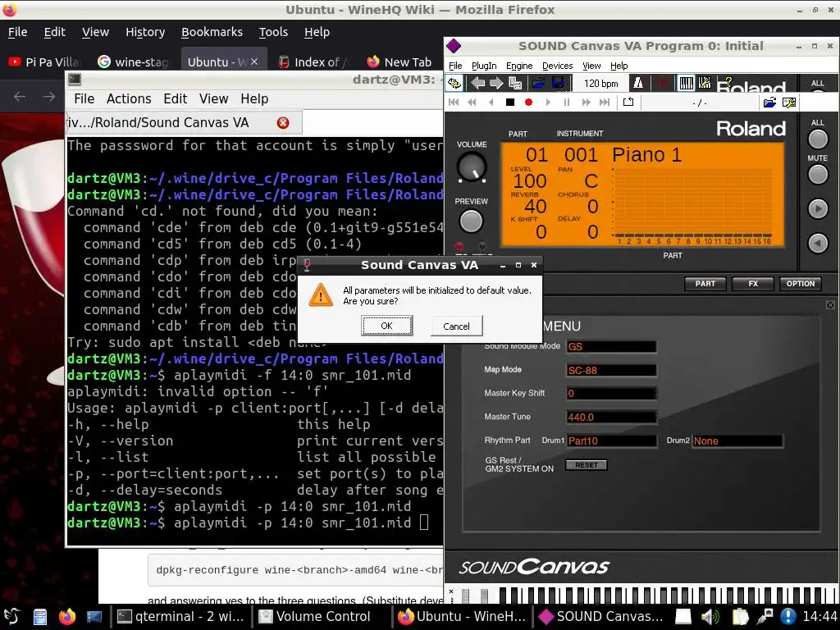This screenshot has width=840, height=630.
Task: Click the Master Tune 440.0 field
Action: pos(610,418)
